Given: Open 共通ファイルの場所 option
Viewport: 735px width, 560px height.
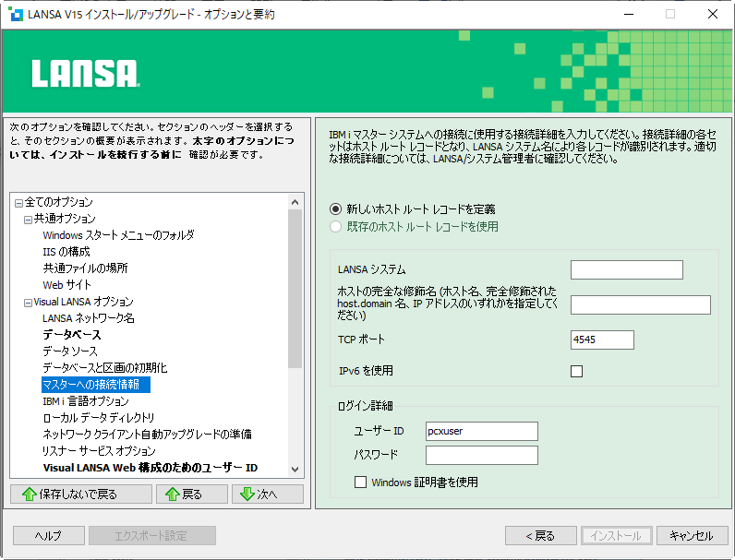Looking at the screenshot, I should click(85, 268).
